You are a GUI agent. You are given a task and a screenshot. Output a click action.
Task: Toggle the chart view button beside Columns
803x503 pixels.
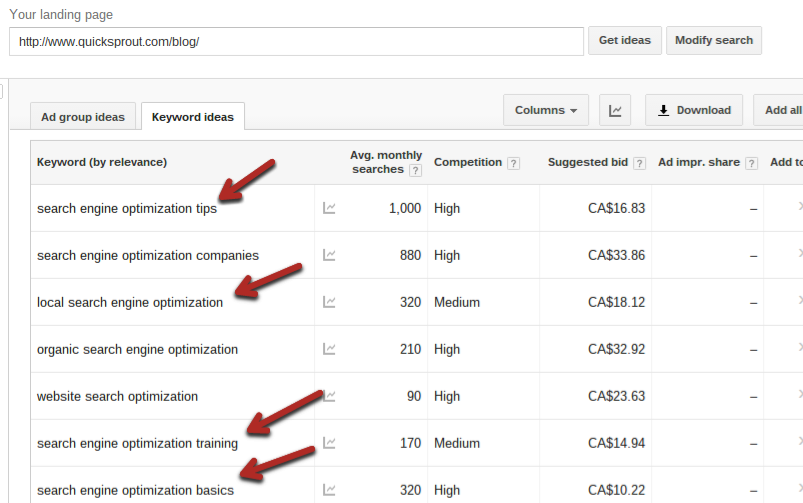615,111
